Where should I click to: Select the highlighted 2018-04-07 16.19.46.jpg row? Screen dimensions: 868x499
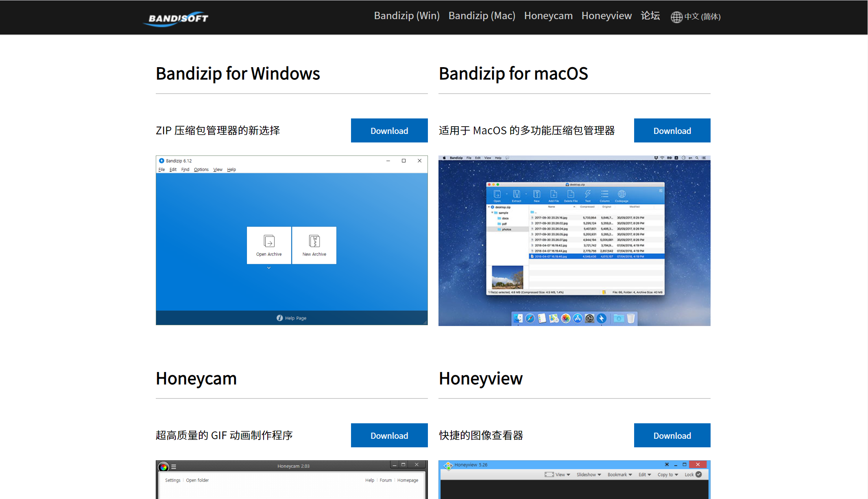pyautogui.click(x=596, y=256)
